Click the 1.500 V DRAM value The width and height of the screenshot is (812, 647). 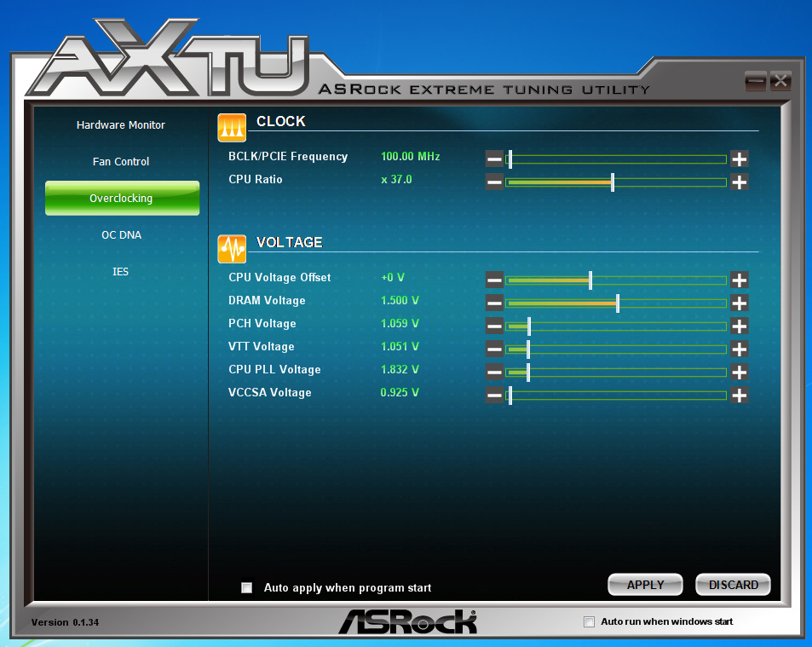pyautogui.click(x=400, y=300)
